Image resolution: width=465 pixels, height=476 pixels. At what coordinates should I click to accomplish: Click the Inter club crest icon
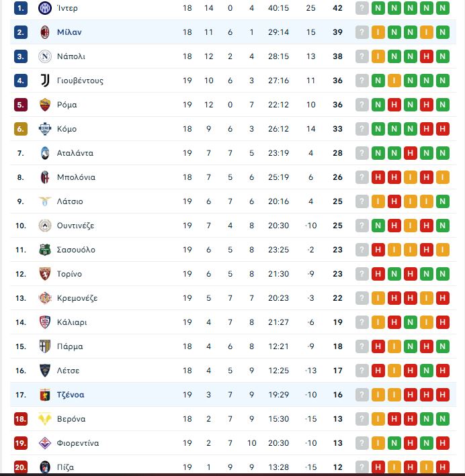(45, 8)
